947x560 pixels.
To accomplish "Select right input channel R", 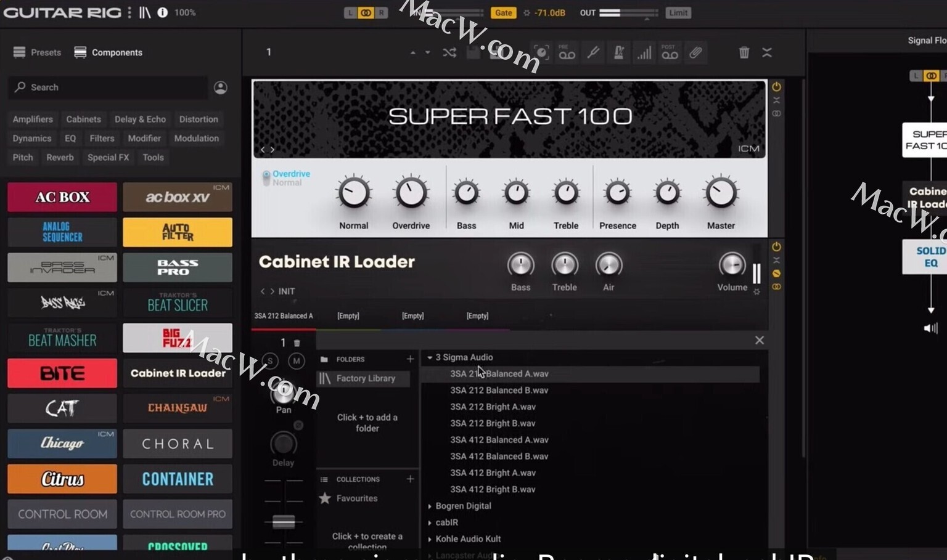I will tap(382, 12).
